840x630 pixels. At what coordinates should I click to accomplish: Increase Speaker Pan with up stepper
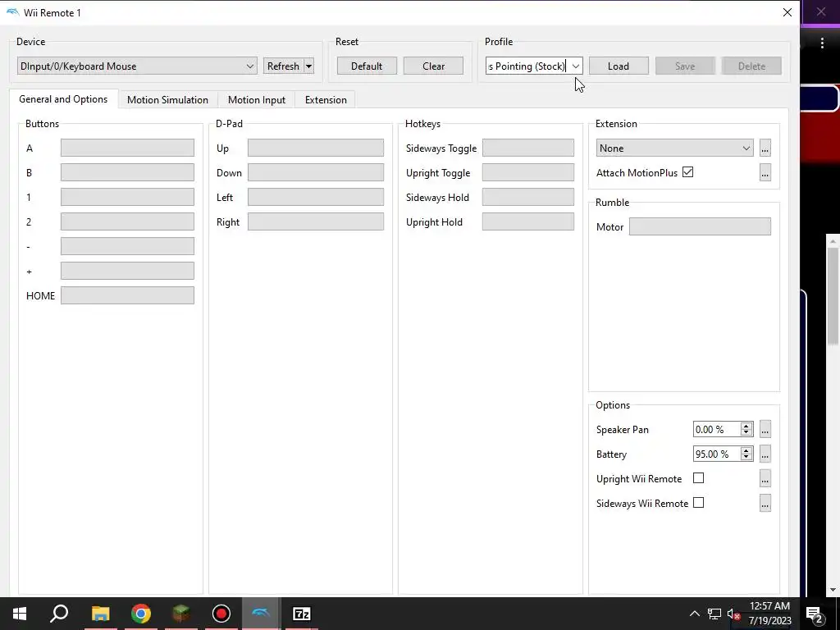click(x=746, y=426)
